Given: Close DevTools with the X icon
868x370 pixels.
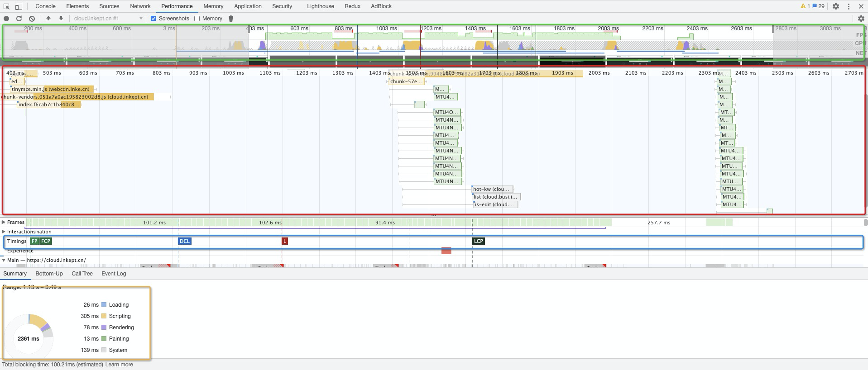Looking at the screenshot, I should pyautogui.click(x=861, y=6).
